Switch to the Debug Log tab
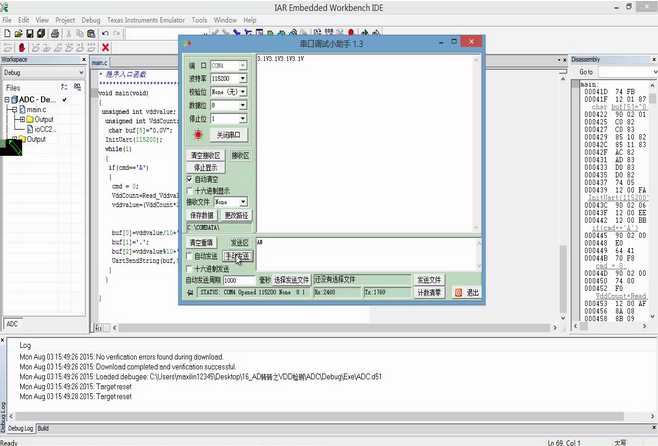This screenshot has width=658, height=446. tap(21, 428)
